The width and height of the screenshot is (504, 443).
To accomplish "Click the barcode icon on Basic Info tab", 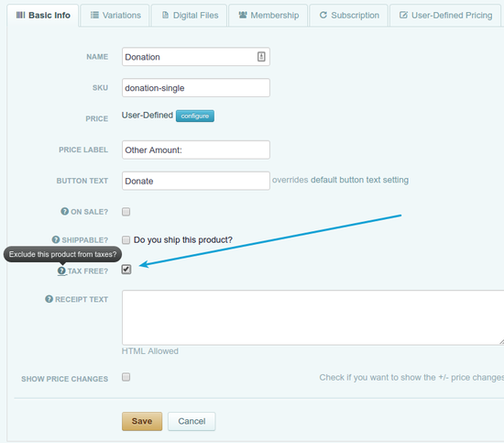I will 20,15.
